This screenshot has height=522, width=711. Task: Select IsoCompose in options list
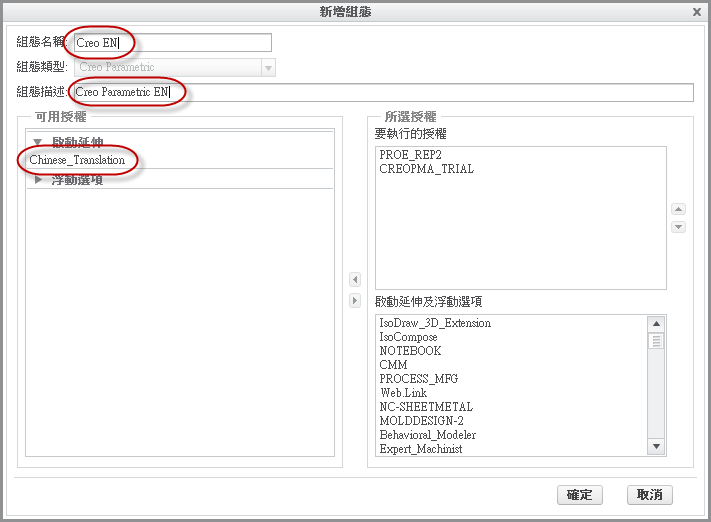pyautogui.click(x=409, y=337)
